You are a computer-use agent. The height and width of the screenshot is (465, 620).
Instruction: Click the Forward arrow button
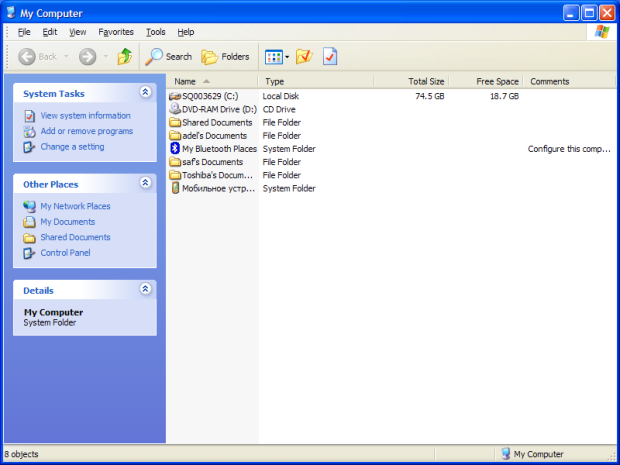point(87,57)
